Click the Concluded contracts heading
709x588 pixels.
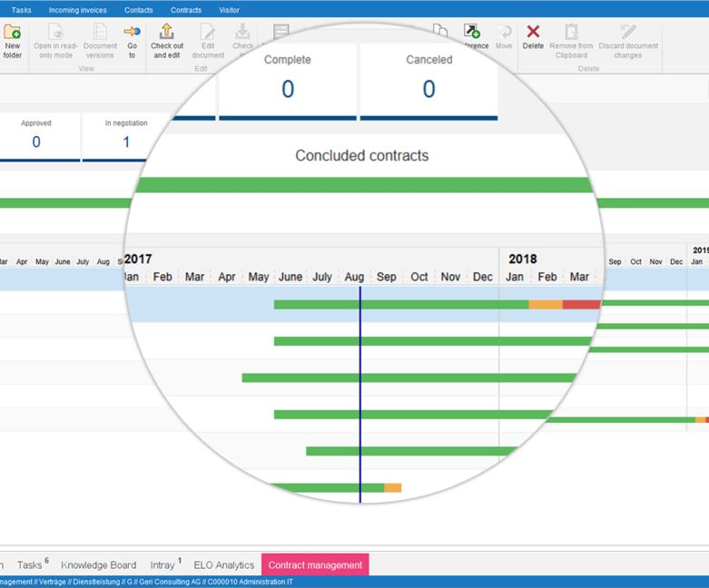(x=361, y=155)
